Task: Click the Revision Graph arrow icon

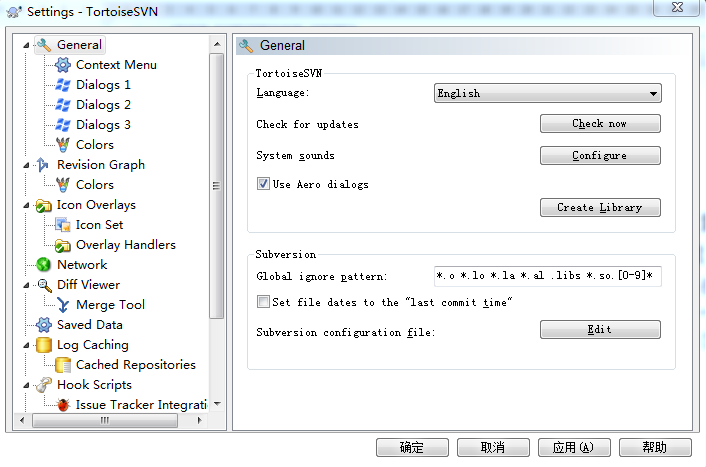Action: (43, 165)
